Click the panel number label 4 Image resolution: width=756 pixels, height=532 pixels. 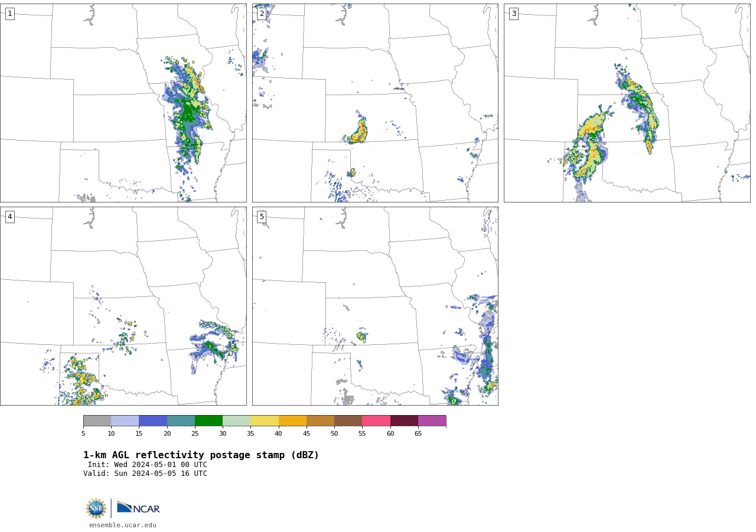pos(9,217)
